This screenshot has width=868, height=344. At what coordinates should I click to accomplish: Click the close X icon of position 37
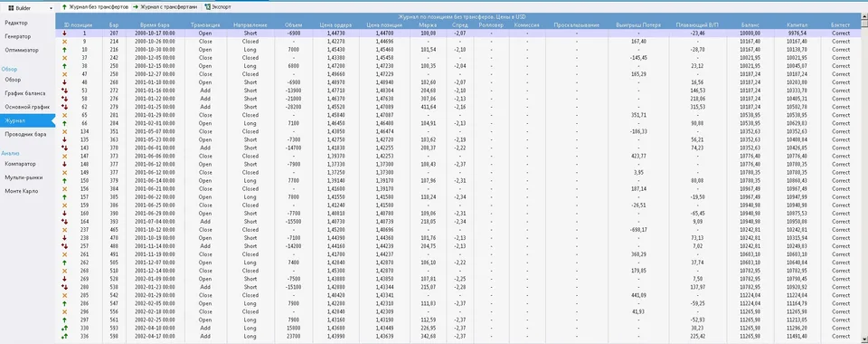click(x=65, y=58)
